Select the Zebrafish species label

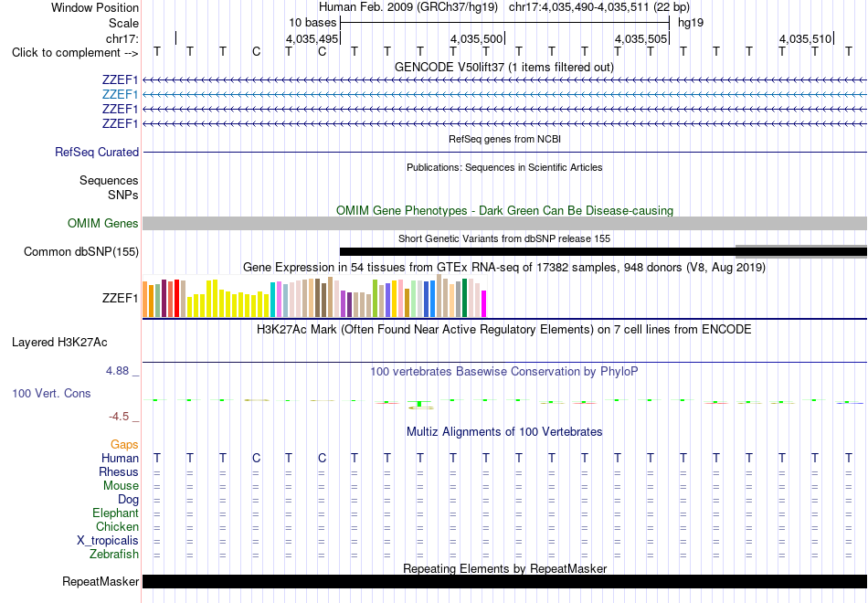pyautogui.click(x=114, y=555)
